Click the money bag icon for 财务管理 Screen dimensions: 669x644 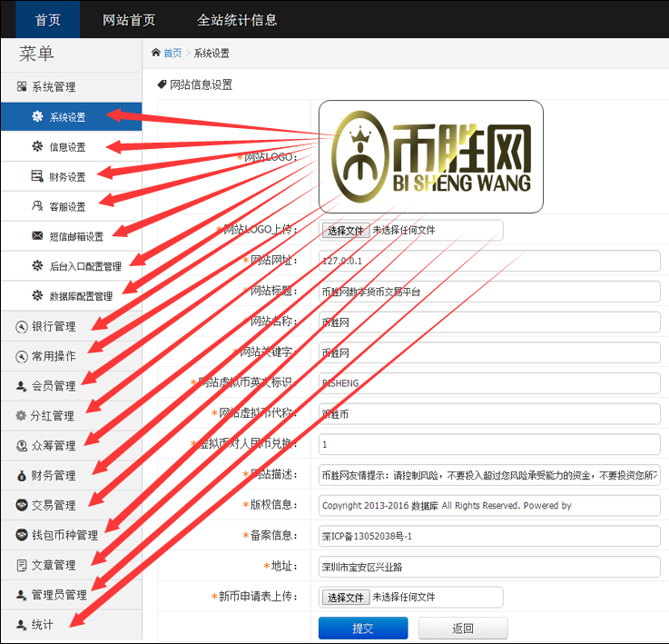pos(22,475)
